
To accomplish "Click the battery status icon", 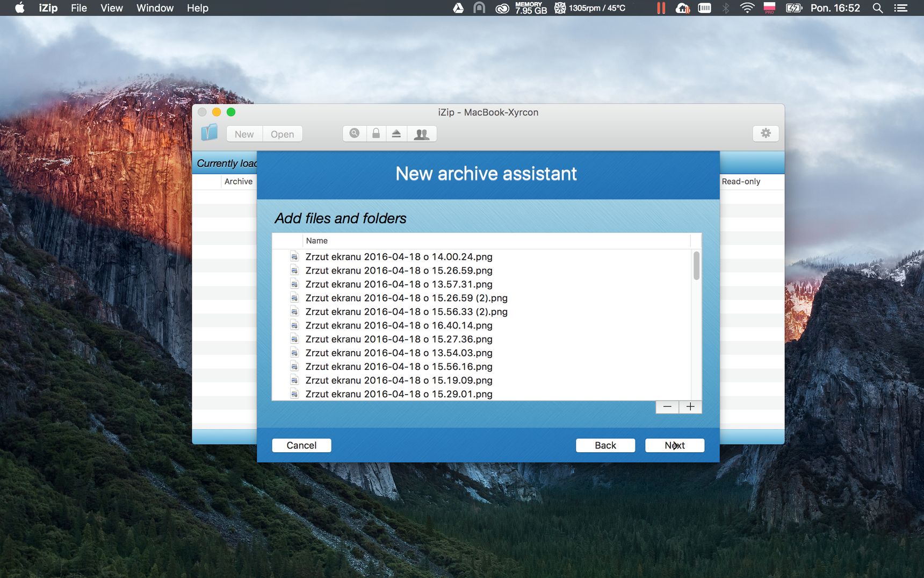I will (x=793, y=8).
